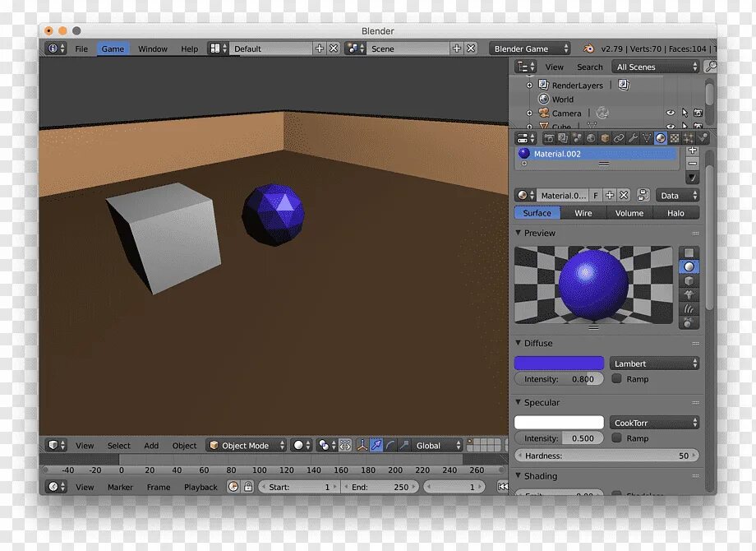
Task: Select the World item in the Outliner
Action: (562, 100)
